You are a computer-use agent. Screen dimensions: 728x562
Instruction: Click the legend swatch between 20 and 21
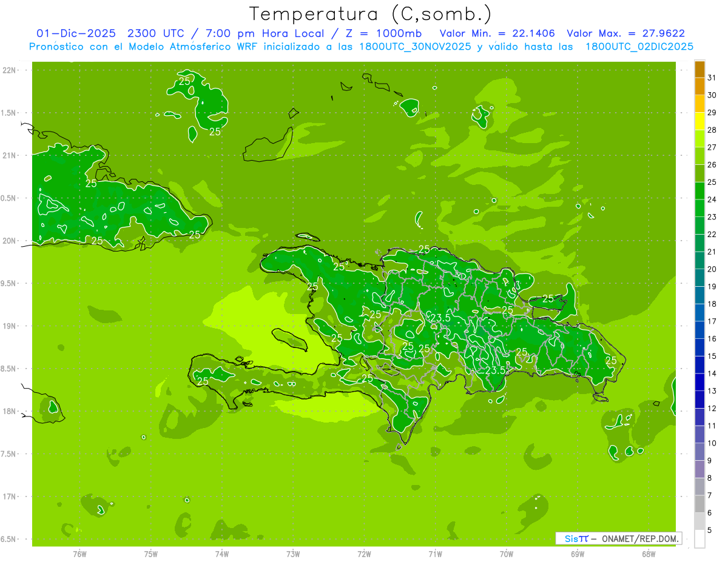[x=699, y=261]
